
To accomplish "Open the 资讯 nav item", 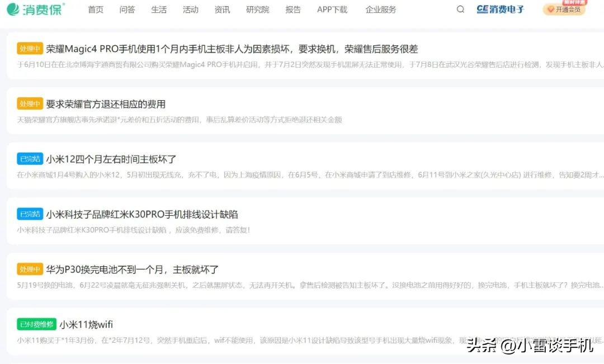I will click(x=222, y=10).
